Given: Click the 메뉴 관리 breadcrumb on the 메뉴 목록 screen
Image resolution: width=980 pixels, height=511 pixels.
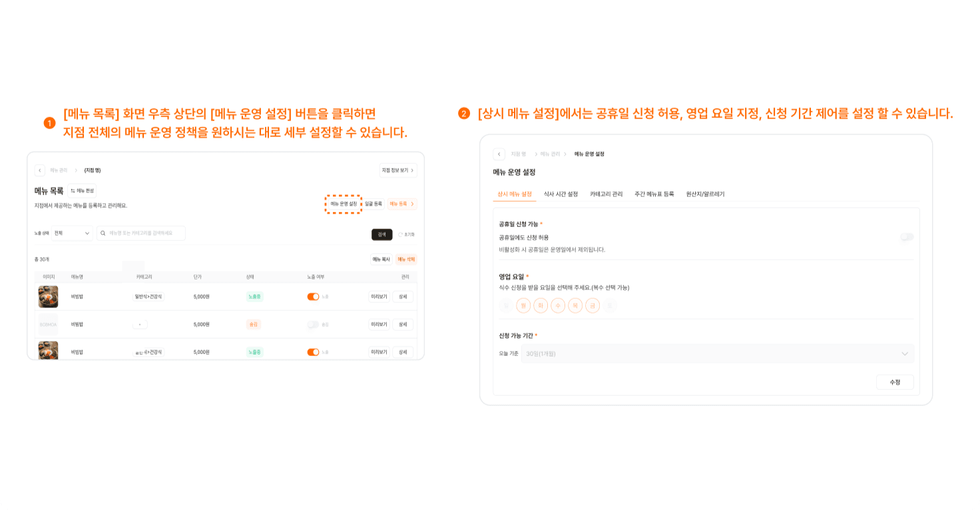Looking at the screenshot, I should (x=59, y=170).
